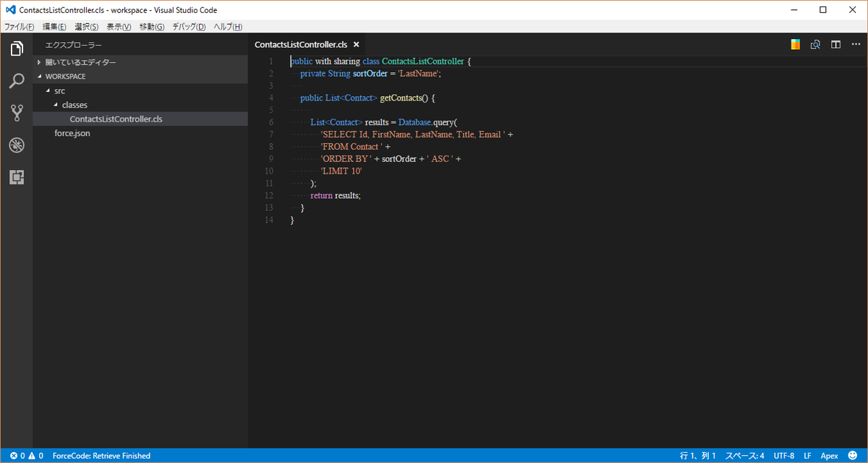Click the 'LIMIT 10' string in code
The image size is (868, 463).
pos(341,171)
